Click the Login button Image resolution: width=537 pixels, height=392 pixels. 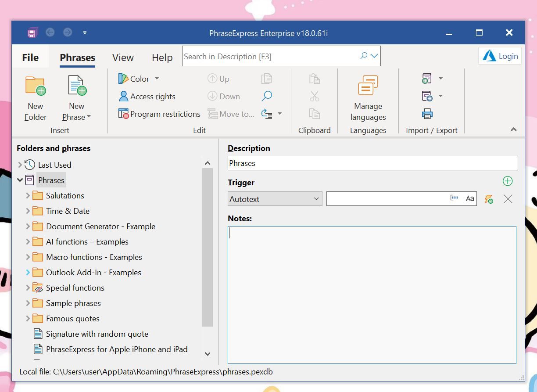(500, 56)
